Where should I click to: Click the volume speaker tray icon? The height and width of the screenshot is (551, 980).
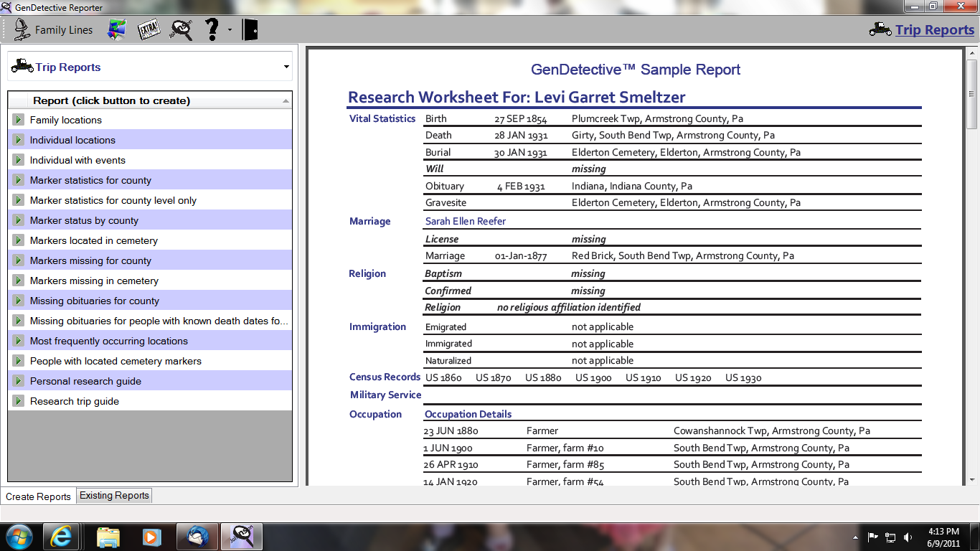[908, 537]
